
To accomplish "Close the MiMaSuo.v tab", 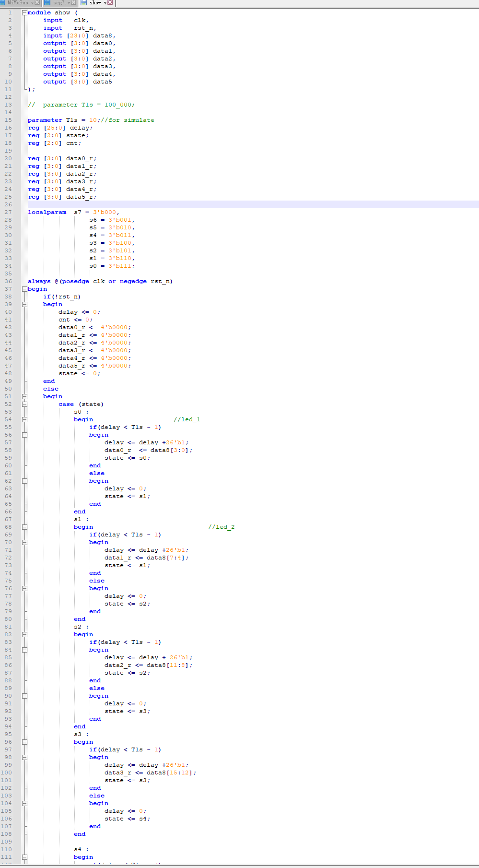I will tap(37, 3).
